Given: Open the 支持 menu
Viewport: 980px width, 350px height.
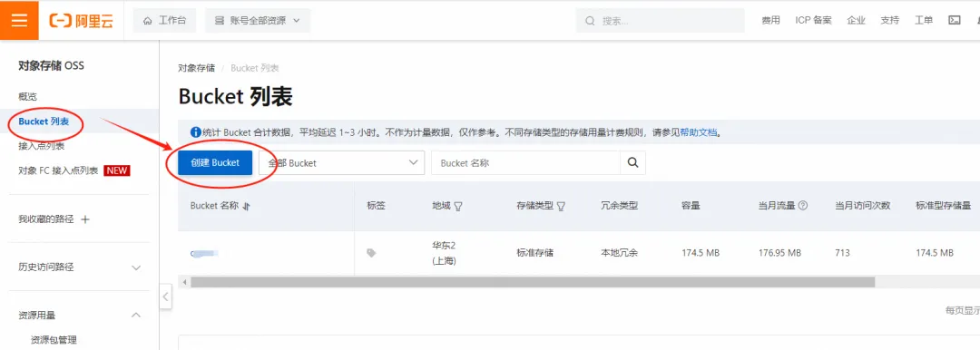Looking at the screenshot, I should point(890,21).
